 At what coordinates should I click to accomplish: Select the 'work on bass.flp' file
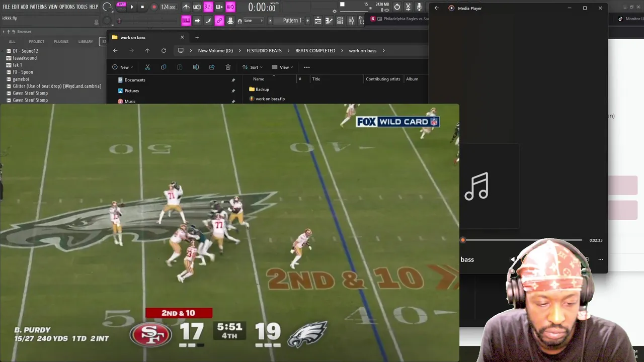[x=270, y=99]
